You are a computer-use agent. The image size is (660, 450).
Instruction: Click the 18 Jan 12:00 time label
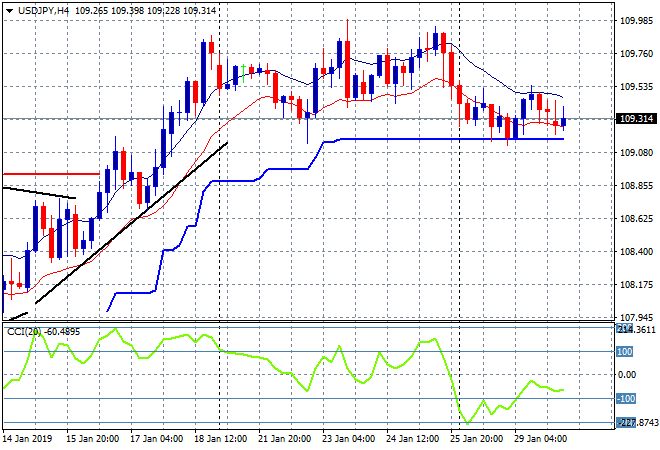click(221, 439)
